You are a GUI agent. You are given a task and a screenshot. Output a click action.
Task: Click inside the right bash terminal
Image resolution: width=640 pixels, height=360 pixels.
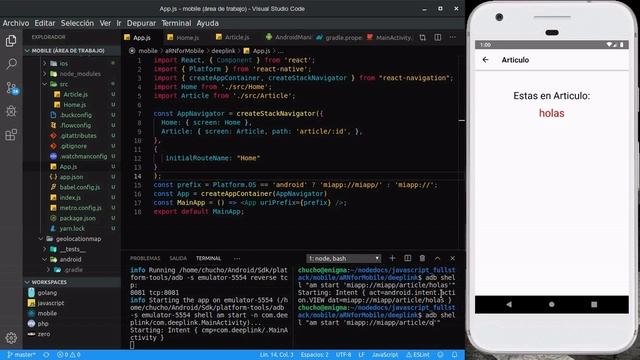point(378,306)
